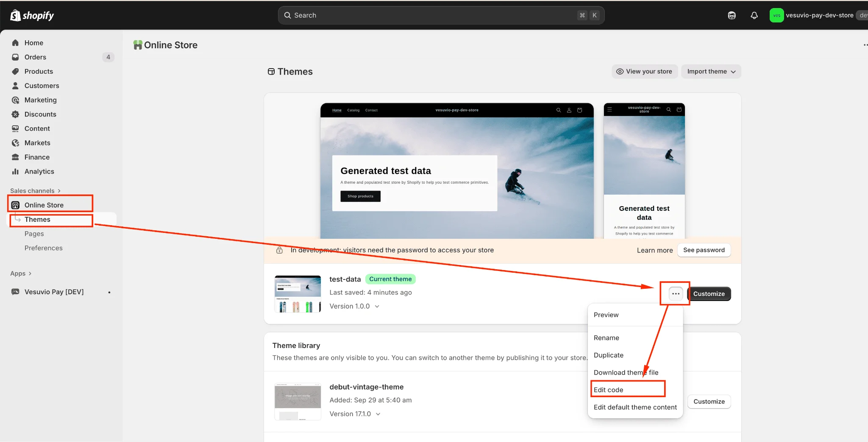Open the three-dots menu for test-data theme
Image resolution: width=868 pixels, height=442 pixels.
click(x=676, y=294)
